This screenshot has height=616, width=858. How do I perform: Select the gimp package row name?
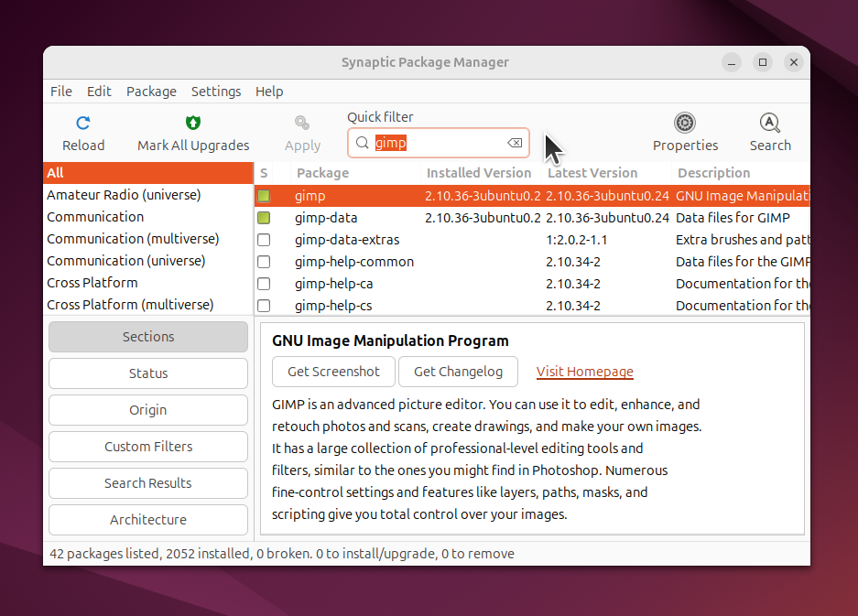[310, 196]
